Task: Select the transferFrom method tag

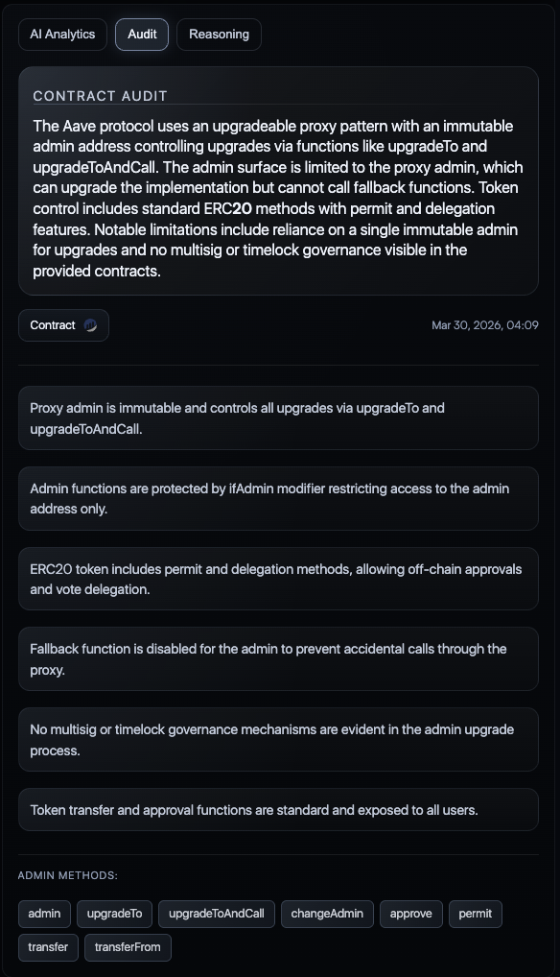Action: pos(128,947)
